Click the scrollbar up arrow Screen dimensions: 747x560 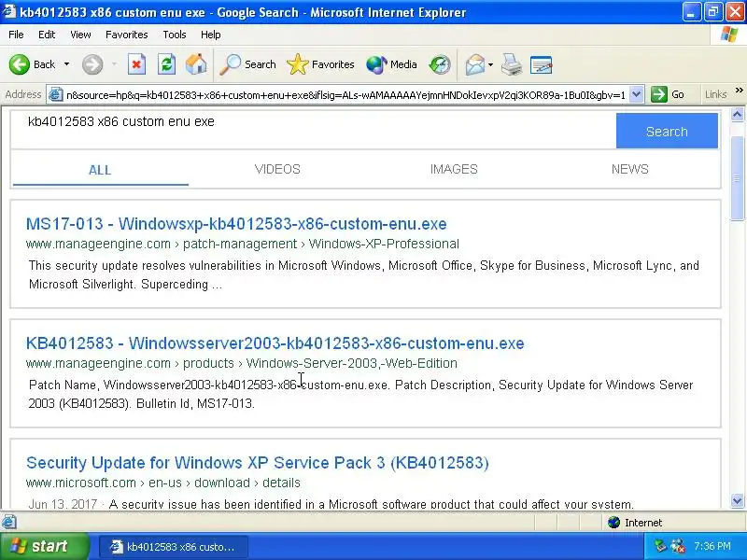[738, 114]
